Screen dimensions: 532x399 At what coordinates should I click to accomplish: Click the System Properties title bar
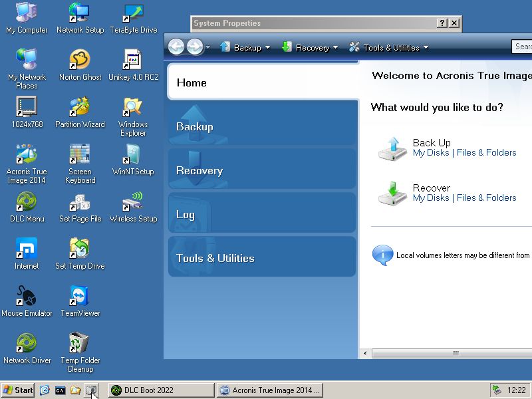(x=314, y=23)
